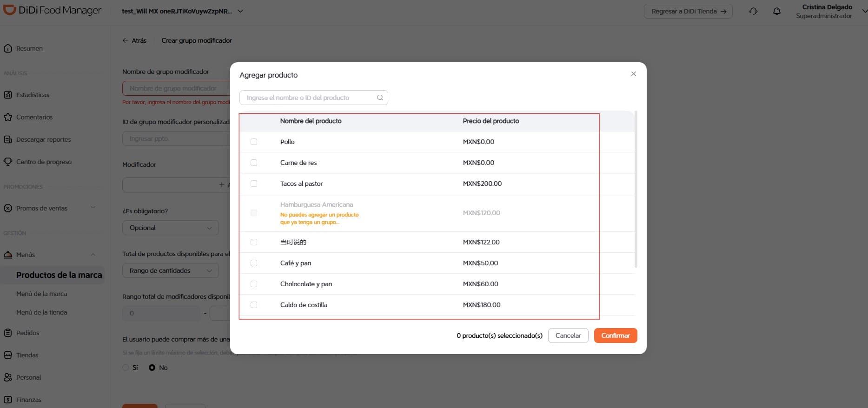Click the Estadísticas chart icon
This screenshot has height=408, width=868.
click(x=8, y=95)
